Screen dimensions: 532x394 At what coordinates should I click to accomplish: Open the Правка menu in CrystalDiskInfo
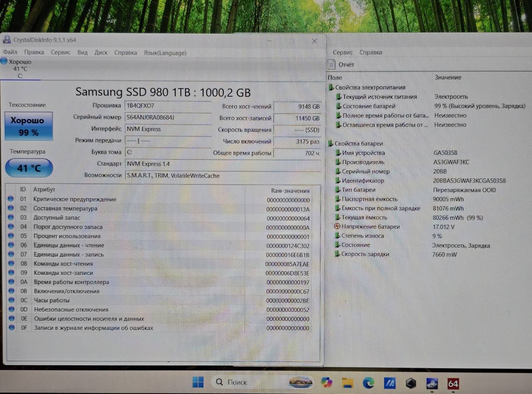34,52
